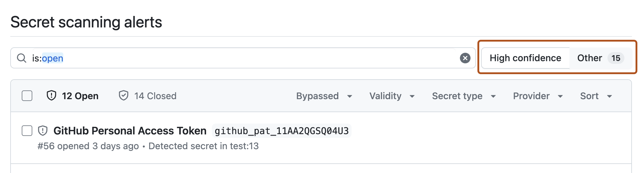Viewport: 644px width, 173px height.
Task: Click the github_pat secret token snippet
Action: click(282, 131)
